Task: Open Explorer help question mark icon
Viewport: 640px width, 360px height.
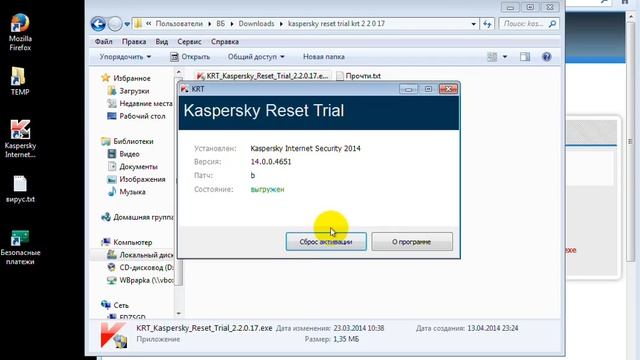Action: [x=547, y=57]
